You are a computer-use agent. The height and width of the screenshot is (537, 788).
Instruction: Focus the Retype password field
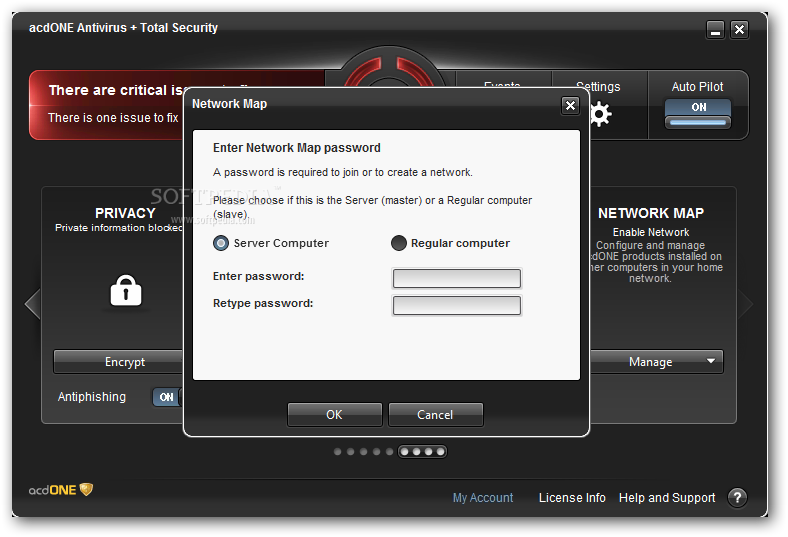point(456,305)
